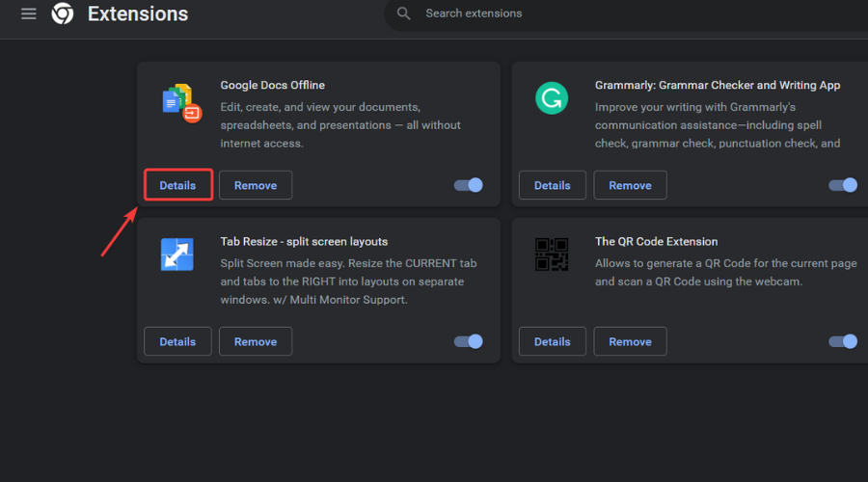Click the Tab Resize extension icon

click(177, 254)
